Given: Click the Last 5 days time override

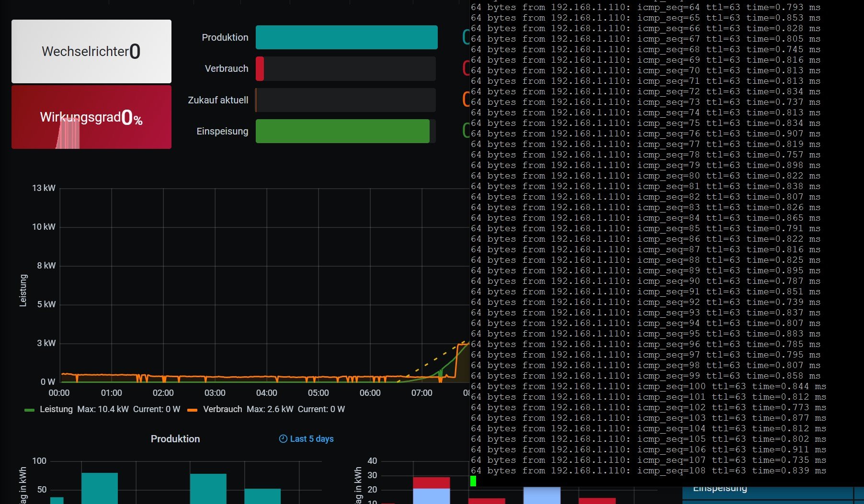Looking at the screenshot, I should [311, 439].
